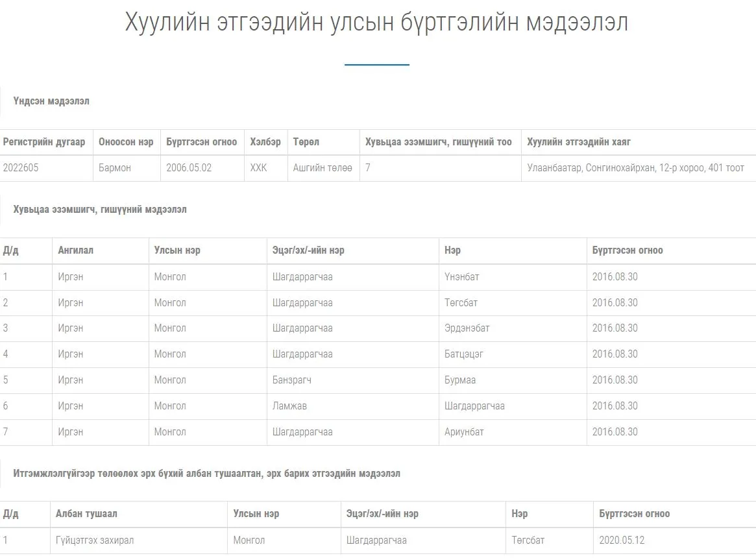Select the parent name "Банзрагч"
756x558 pixels.
(292, 380)
